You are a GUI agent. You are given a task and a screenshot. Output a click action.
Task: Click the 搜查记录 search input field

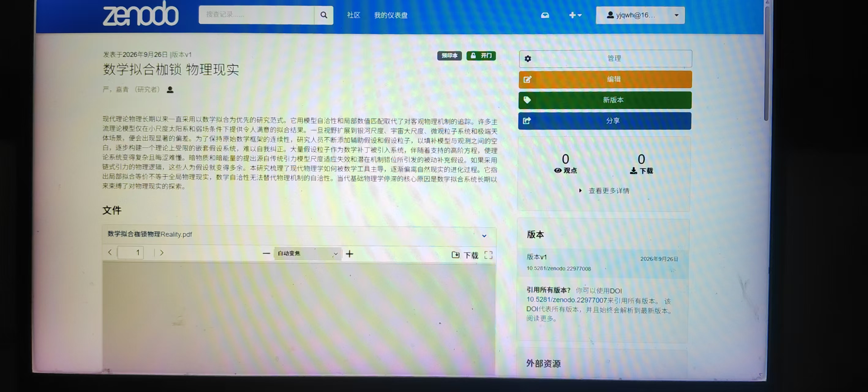pyautogui.click(x=257, y=15)
